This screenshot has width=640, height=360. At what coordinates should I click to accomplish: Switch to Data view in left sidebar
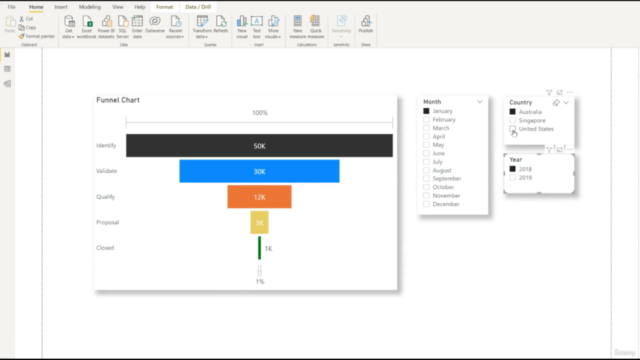click(7, 69)
